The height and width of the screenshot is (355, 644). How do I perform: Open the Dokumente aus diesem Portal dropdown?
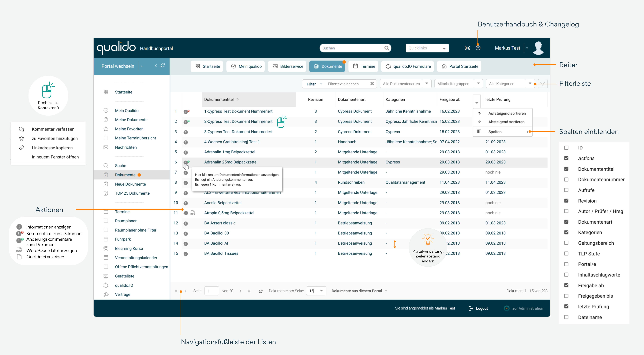(359, 291)
